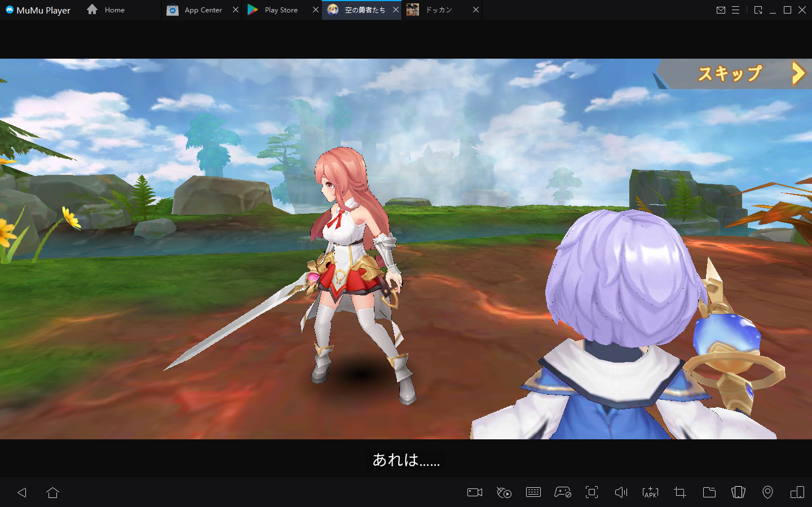812x507 pixels.
Task: Open keyboard mapping settings icon
Action: [533, 492]
